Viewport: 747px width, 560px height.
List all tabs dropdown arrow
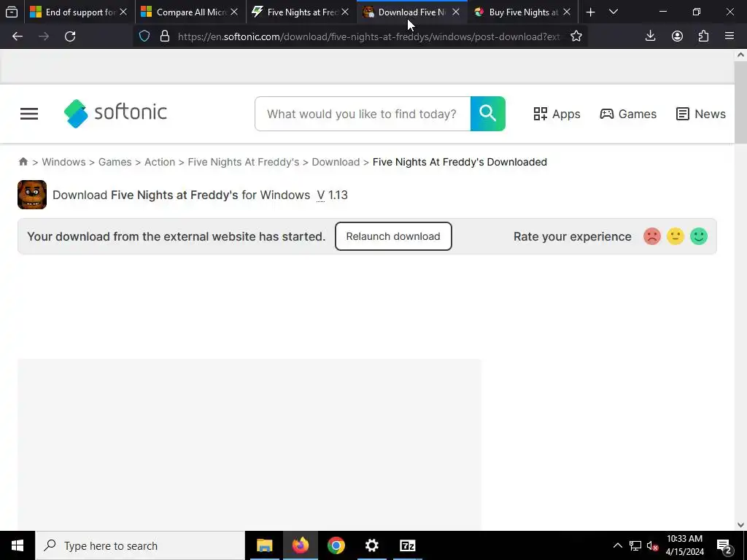coord(614,12)
